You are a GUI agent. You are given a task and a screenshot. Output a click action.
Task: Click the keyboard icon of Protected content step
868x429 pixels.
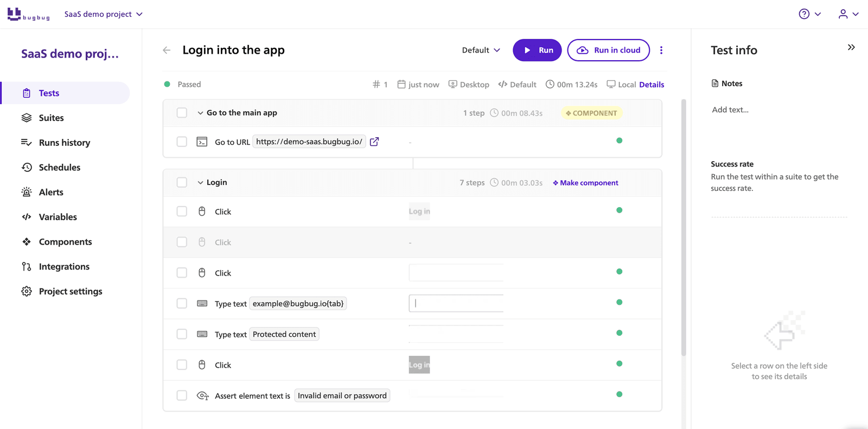pyautogui.click(x=202, y=334)
